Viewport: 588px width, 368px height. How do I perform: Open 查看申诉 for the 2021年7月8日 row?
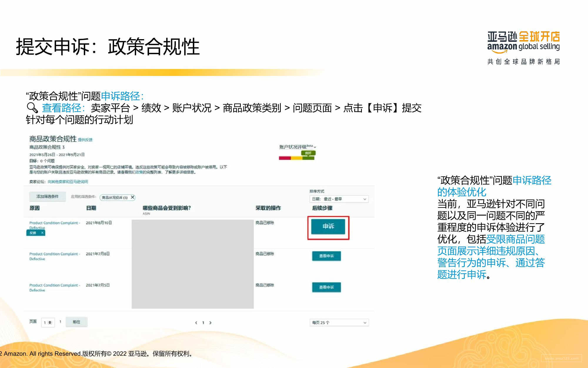click(326, 256)
